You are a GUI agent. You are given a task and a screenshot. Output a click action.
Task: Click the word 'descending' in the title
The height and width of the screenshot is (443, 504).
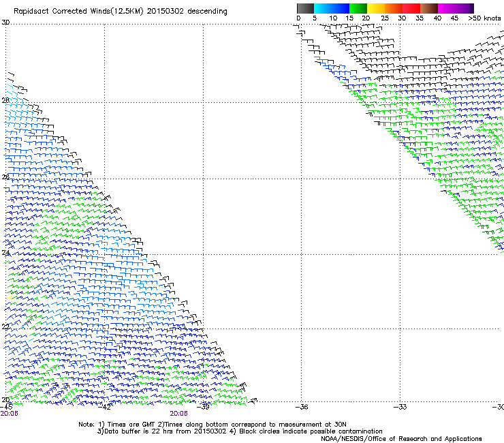(207, 12)
